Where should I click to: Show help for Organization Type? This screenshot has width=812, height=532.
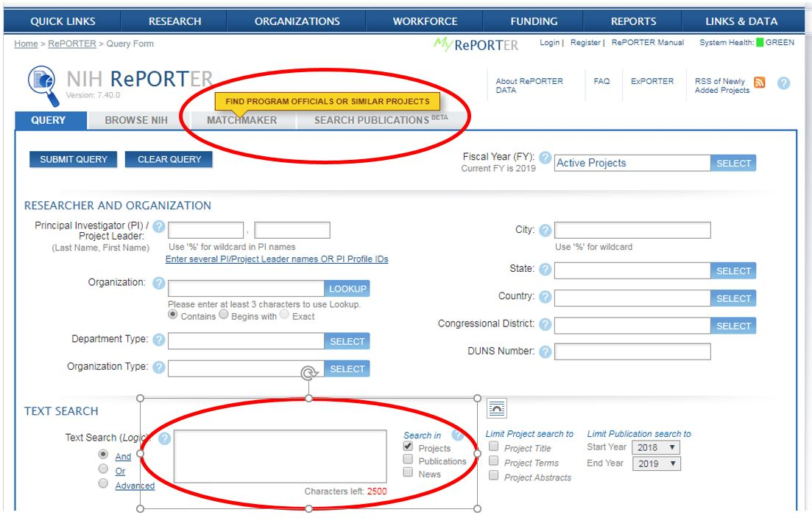[159, 367]
